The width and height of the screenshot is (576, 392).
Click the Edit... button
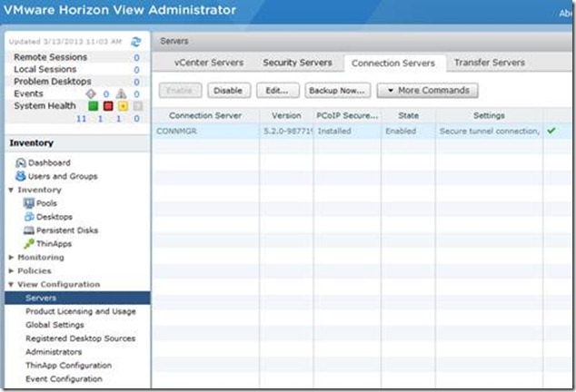point(278,91)
